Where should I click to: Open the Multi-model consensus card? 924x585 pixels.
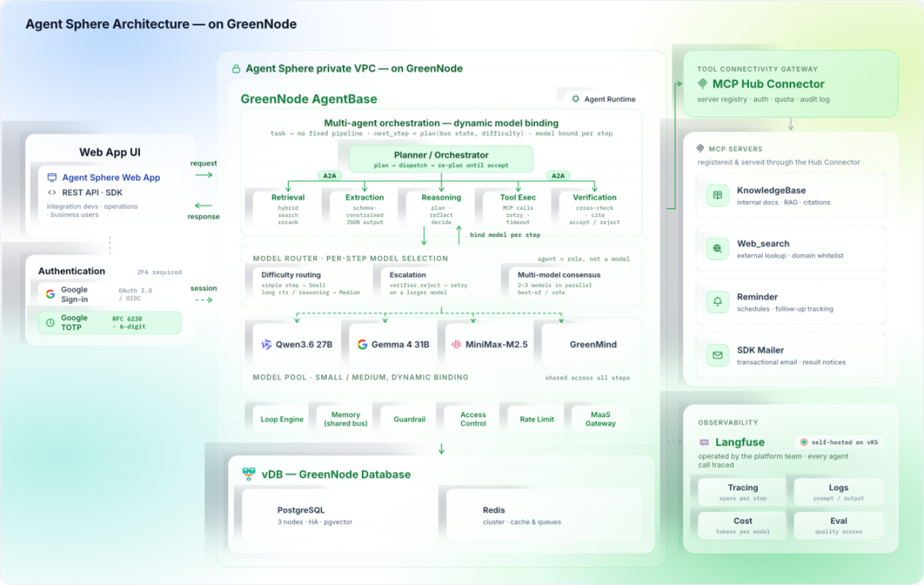[569, 283]
